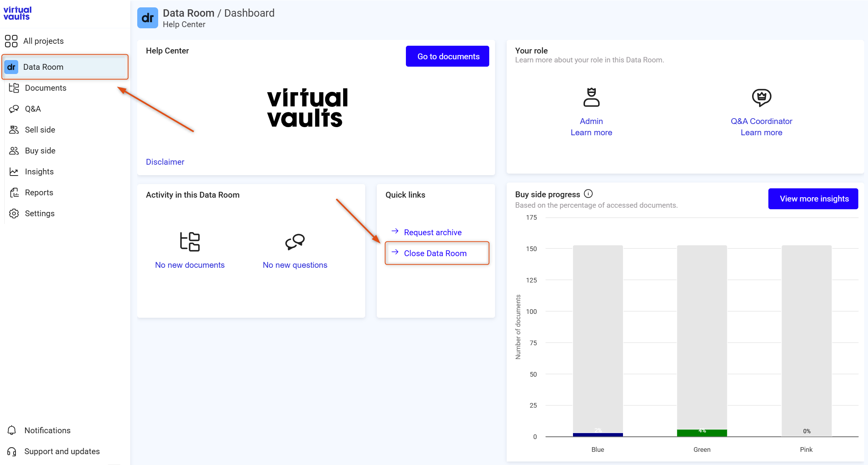Click the Notifications bell icon
Viewport: 868px width, 465px height.
(12, 431)
